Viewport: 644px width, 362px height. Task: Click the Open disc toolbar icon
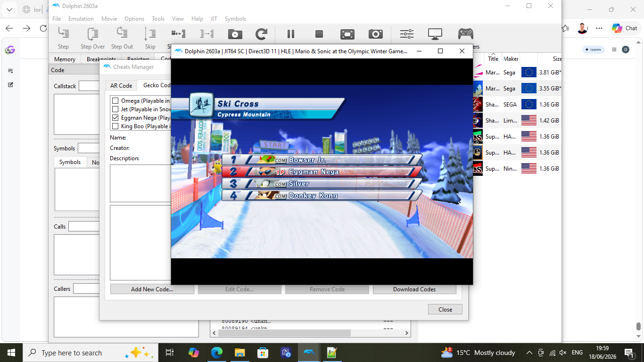point(235,34)
